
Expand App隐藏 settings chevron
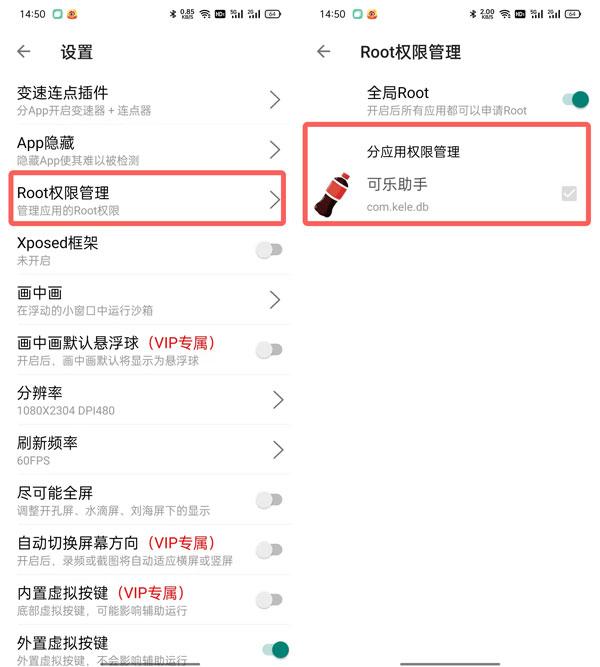pyautogui.click(x=275, y=150)
